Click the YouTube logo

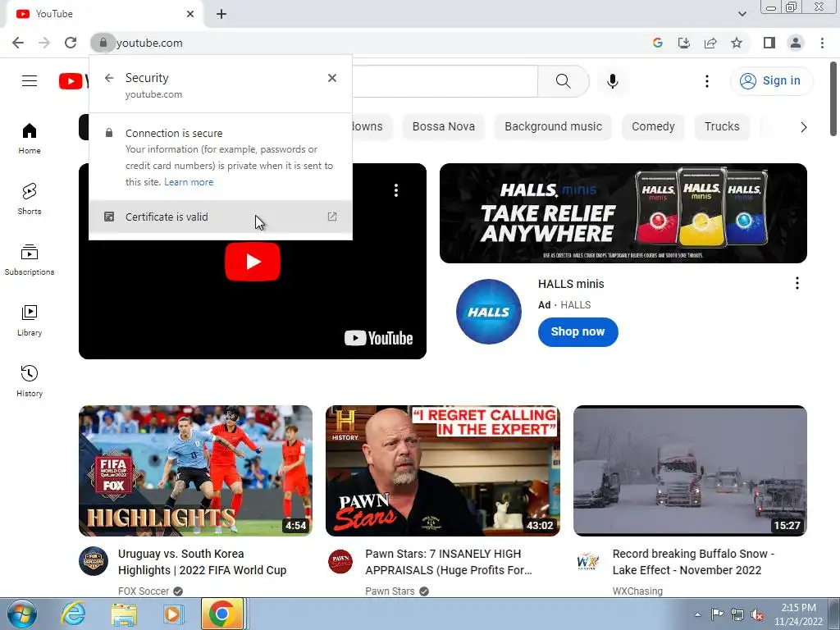[74, 81]
